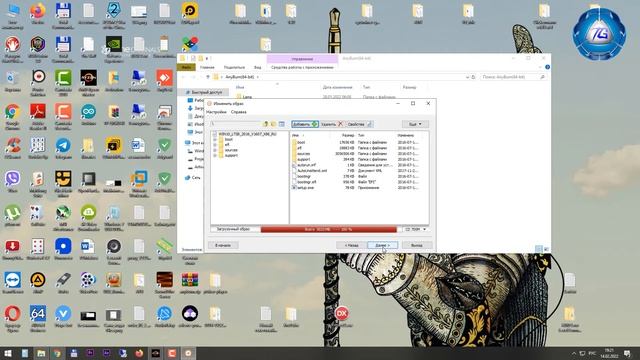Open the Вид tab in Explorer ribbon
Viewport: 640px width, 360px height.
tap(258, 67)
